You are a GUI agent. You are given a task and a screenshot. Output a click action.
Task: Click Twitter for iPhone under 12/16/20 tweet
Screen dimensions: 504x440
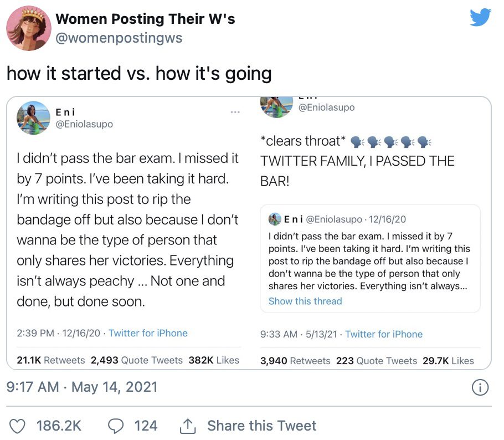148,333
